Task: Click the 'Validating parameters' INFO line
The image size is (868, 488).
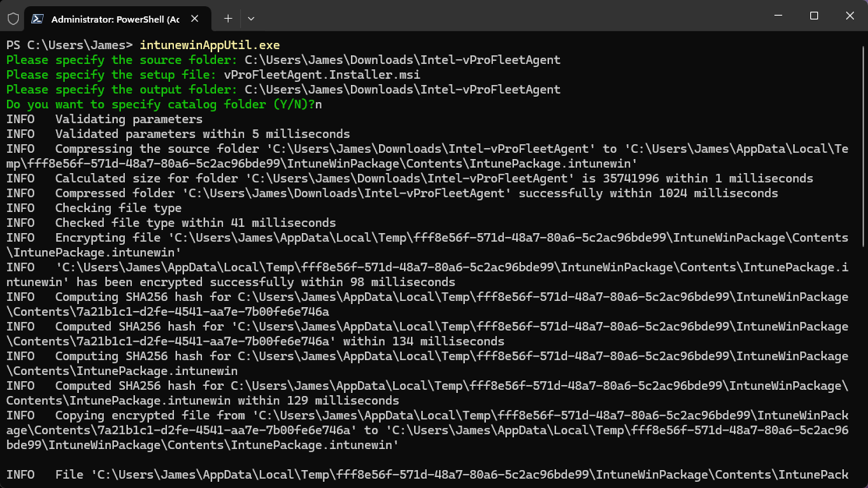Action: 129,119
